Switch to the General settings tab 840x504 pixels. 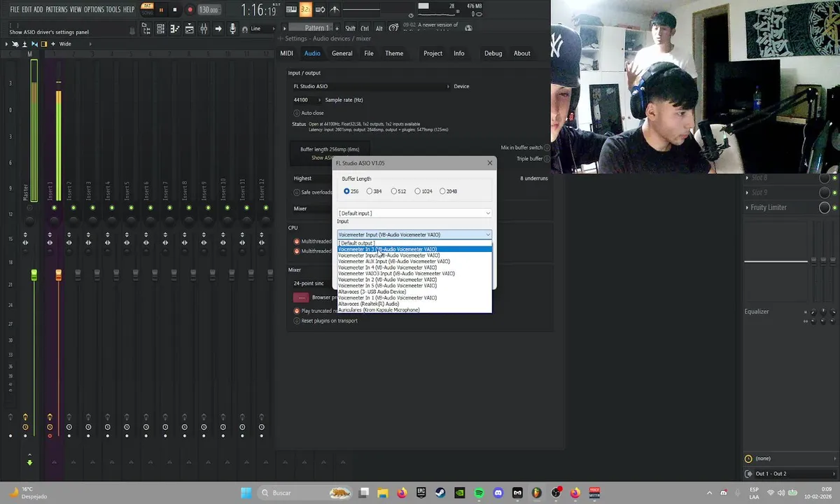[x=342, y=53]
